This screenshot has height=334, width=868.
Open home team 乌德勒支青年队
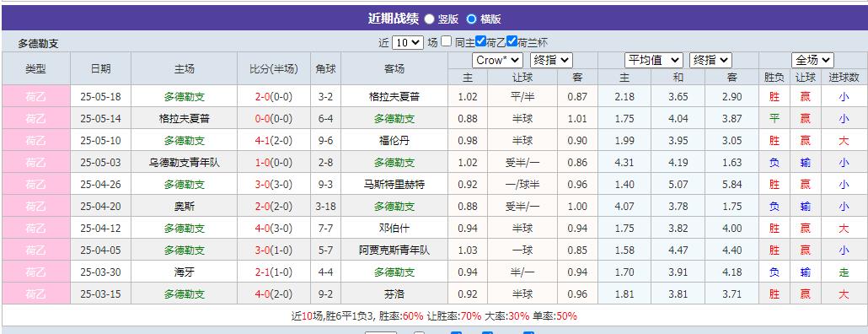pos(185,162)
